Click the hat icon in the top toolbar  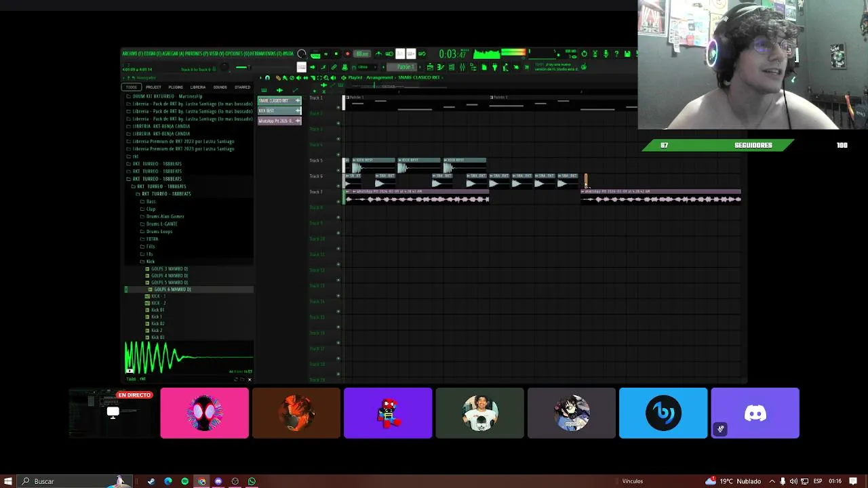click(345, 67)
